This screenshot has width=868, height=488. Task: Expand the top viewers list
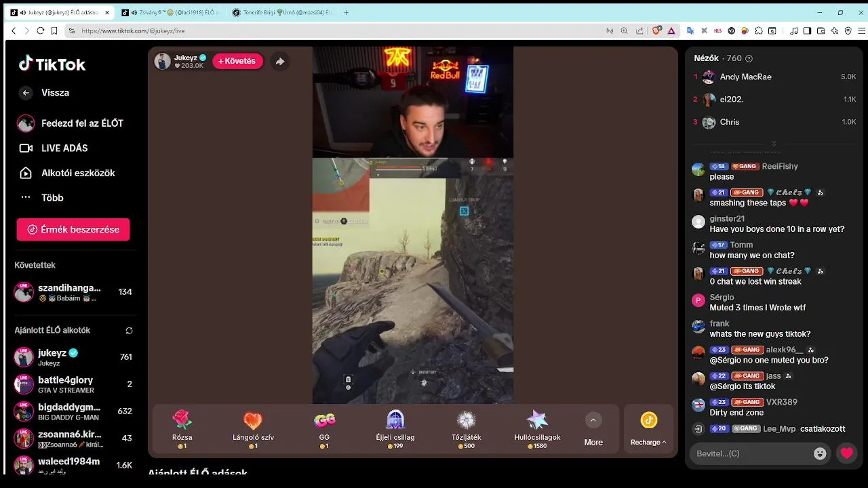(x=774, y=144)
